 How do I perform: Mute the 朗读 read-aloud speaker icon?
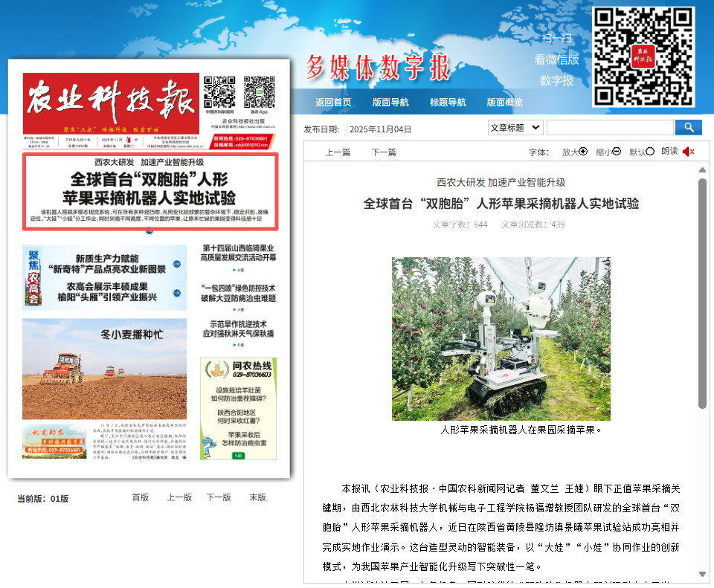coord(688,152)
